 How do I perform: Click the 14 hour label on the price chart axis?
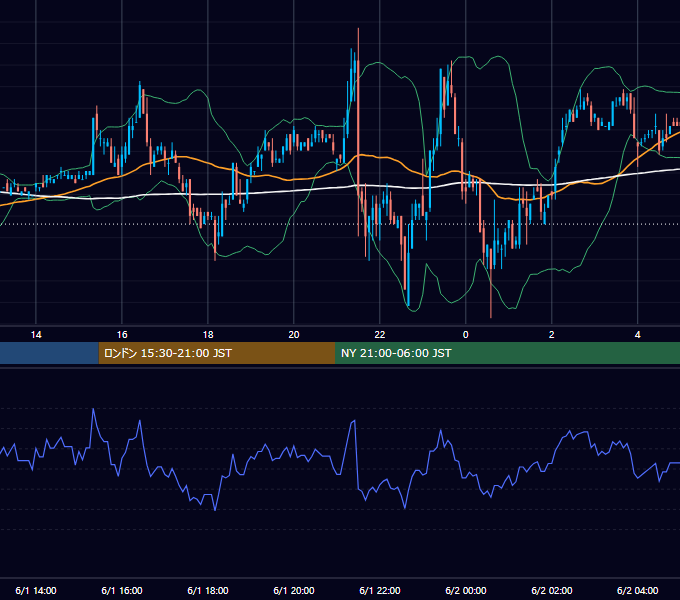coord(36,335)
